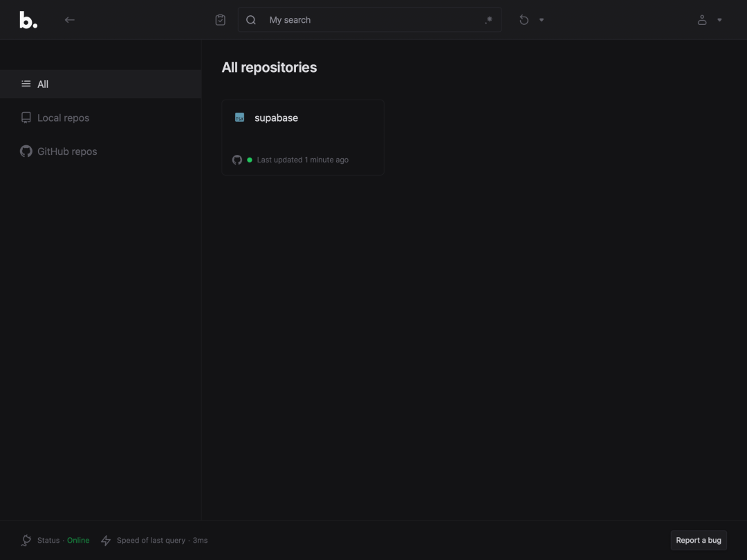Click the GitHub logo in the sidebar
This screenshot has width=747, height=560.
(26, 151)
